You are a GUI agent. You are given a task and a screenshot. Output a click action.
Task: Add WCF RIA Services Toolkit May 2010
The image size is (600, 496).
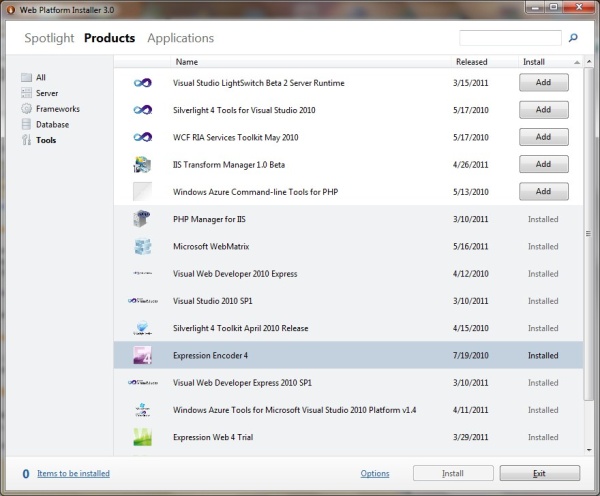544,137
